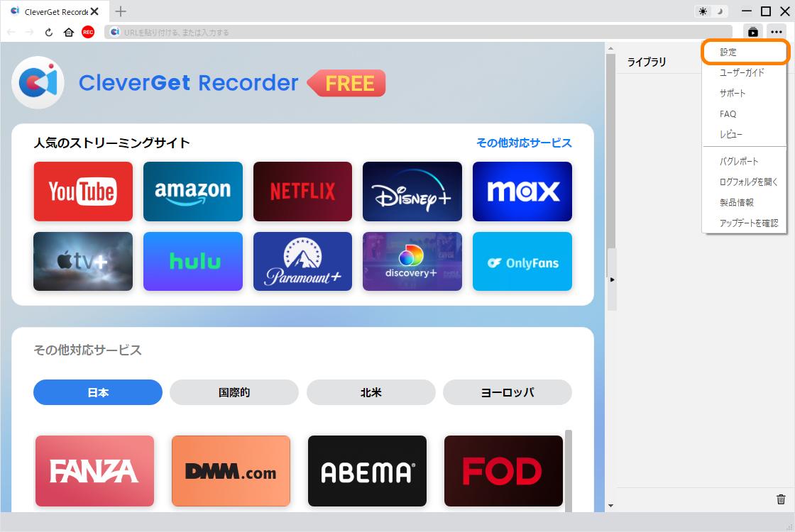Close the CleverGet Recorder tab
This screenshot has width=795, height=532.
[x=94, y=11]
